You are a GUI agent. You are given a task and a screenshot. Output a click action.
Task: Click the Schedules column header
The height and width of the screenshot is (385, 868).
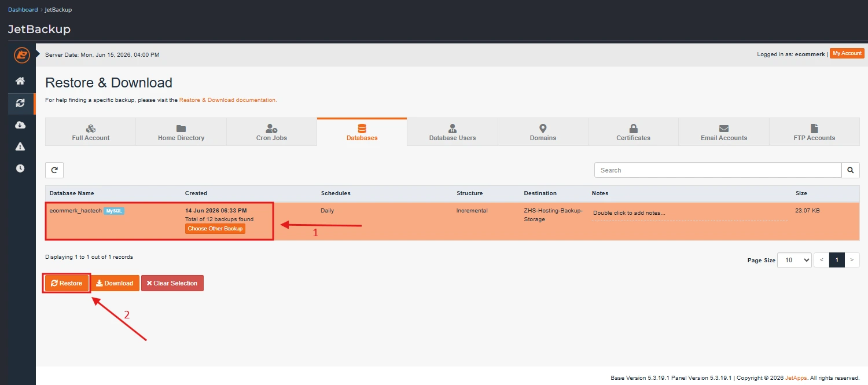pyautogui.click(x=336, y=193)
